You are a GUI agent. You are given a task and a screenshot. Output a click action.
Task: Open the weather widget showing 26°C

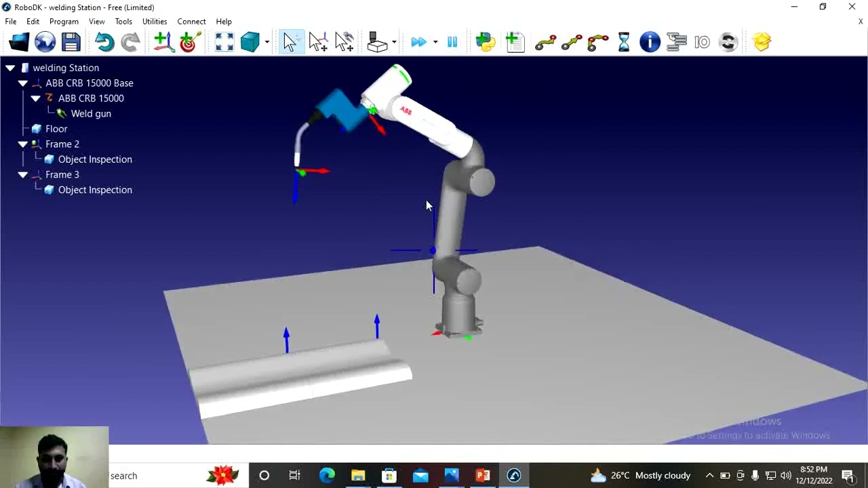[640, 475]
